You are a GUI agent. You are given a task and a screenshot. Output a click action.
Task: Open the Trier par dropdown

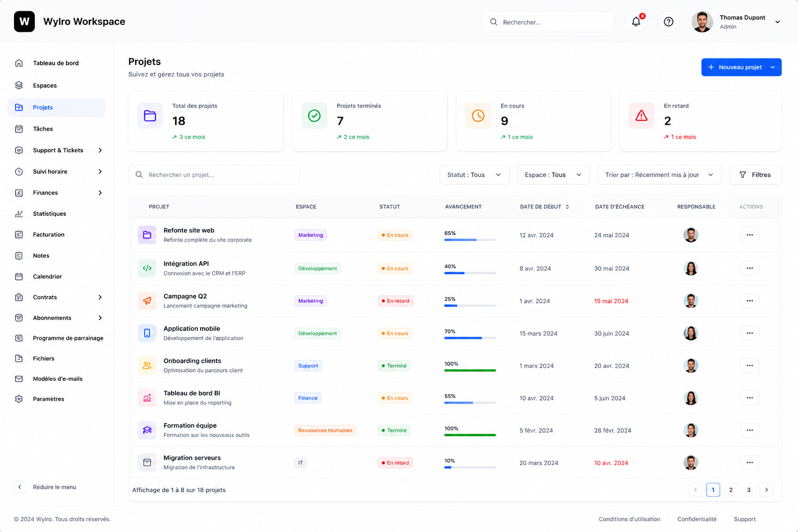point(659,175)
